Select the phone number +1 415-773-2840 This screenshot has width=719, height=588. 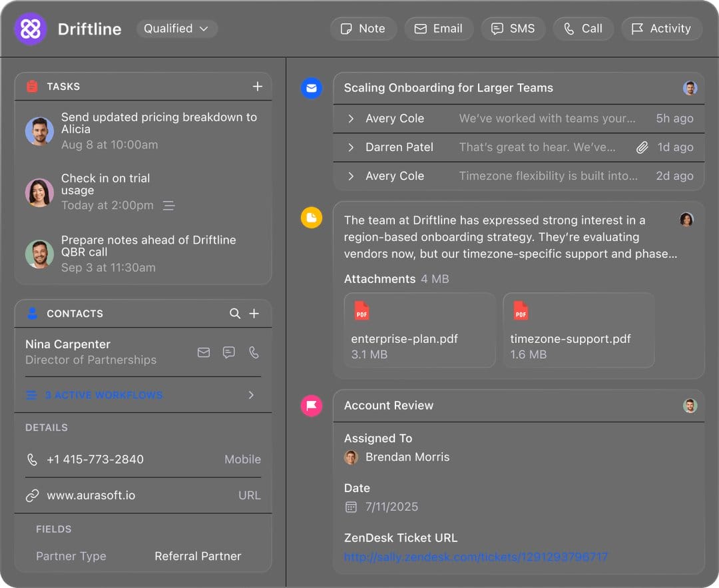[95, 459]
